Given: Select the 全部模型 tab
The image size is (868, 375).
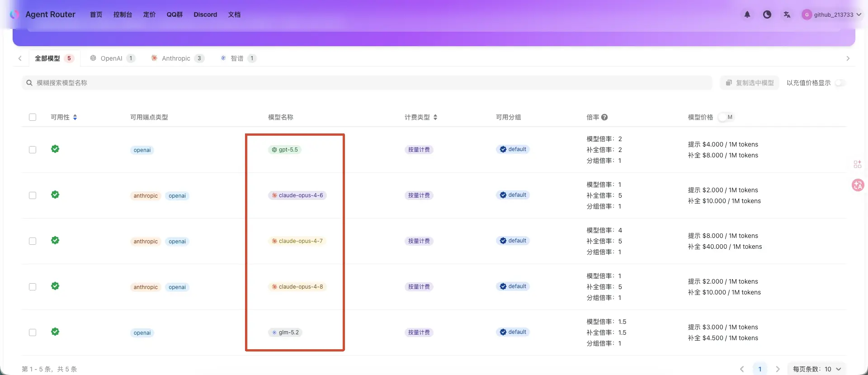Looking at the screenshot, I should tap(54, 58).
